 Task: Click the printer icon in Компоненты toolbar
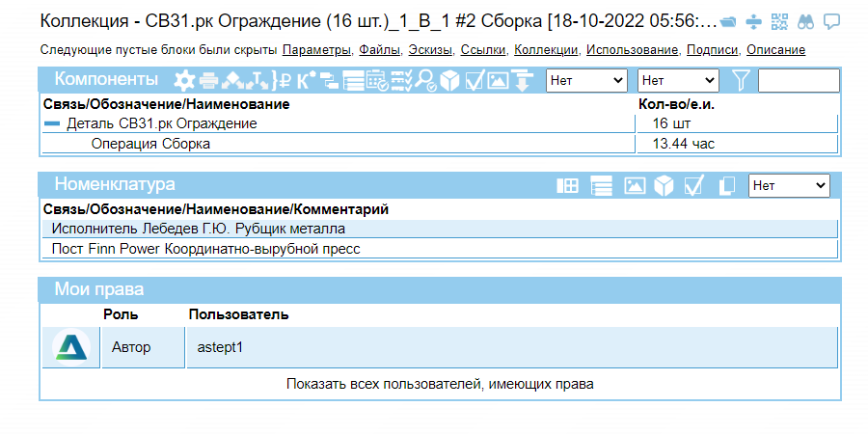(208, 81)
